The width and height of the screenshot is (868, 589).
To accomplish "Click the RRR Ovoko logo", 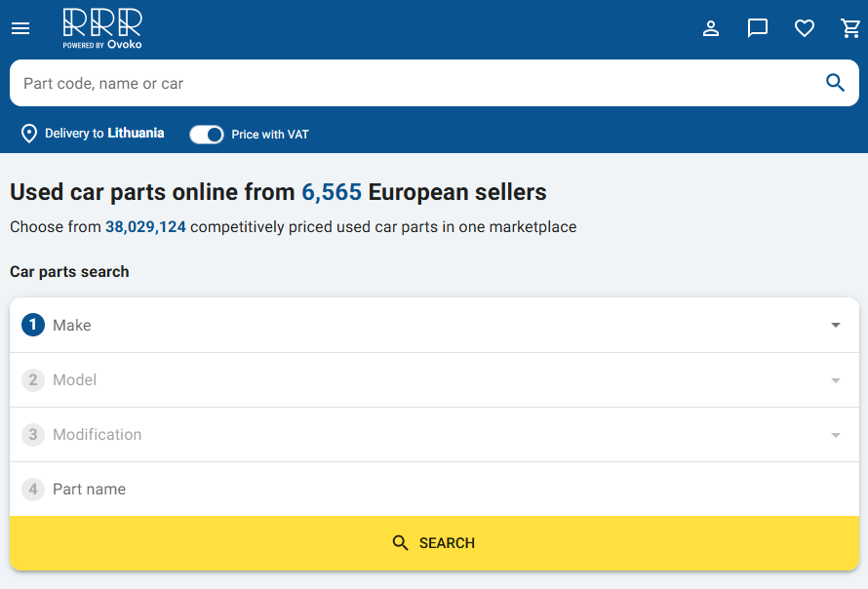I will [102, 28].
